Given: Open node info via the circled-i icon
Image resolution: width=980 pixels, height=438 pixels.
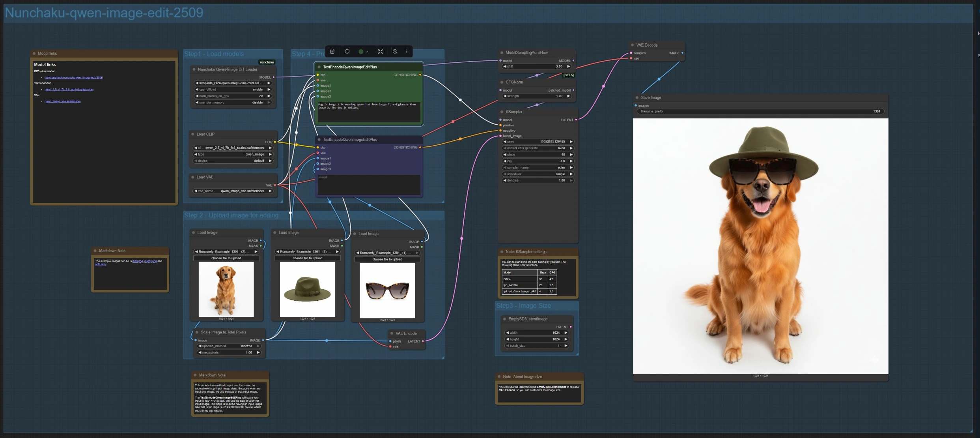Looking at the screenshot, I should (347, 51).
